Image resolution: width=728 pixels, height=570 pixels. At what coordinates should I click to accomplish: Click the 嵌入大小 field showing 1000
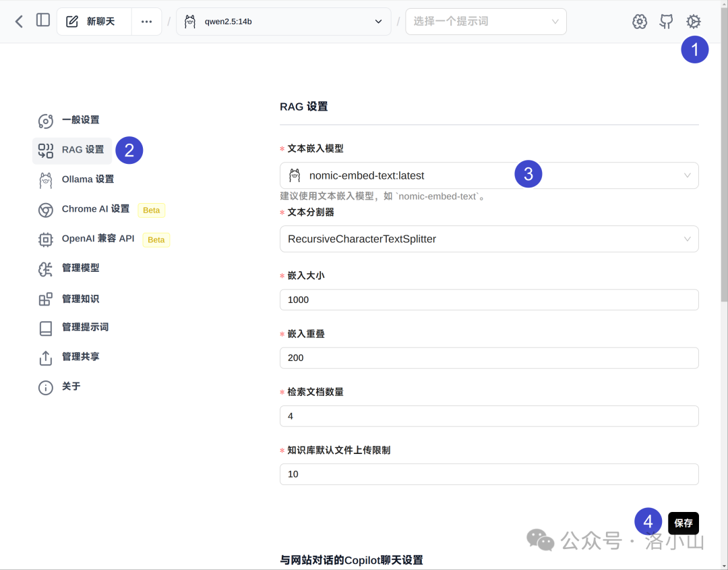pyautogui.click(x=489, y=300)
